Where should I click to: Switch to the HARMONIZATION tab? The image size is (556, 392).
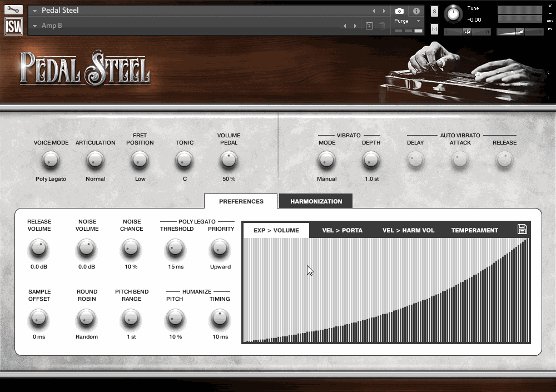[x=315, y=201]
